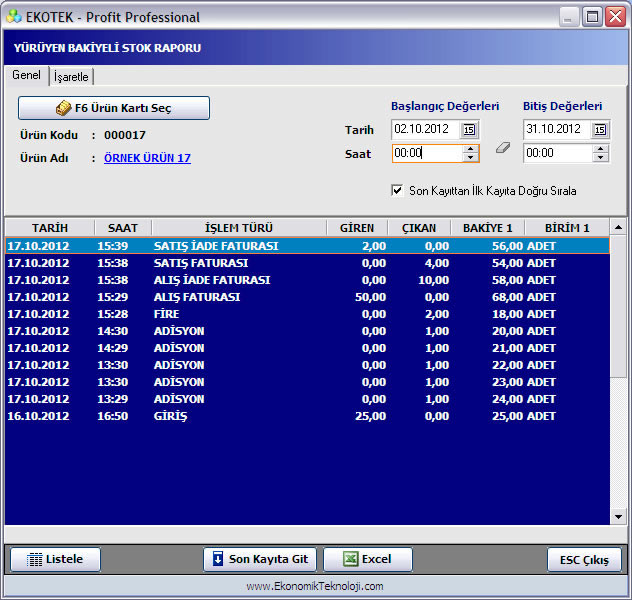The width and height of the screenshot is (632, 600).
Task: Click scrollbar up arrow in table
Action: tap(618, 228)
